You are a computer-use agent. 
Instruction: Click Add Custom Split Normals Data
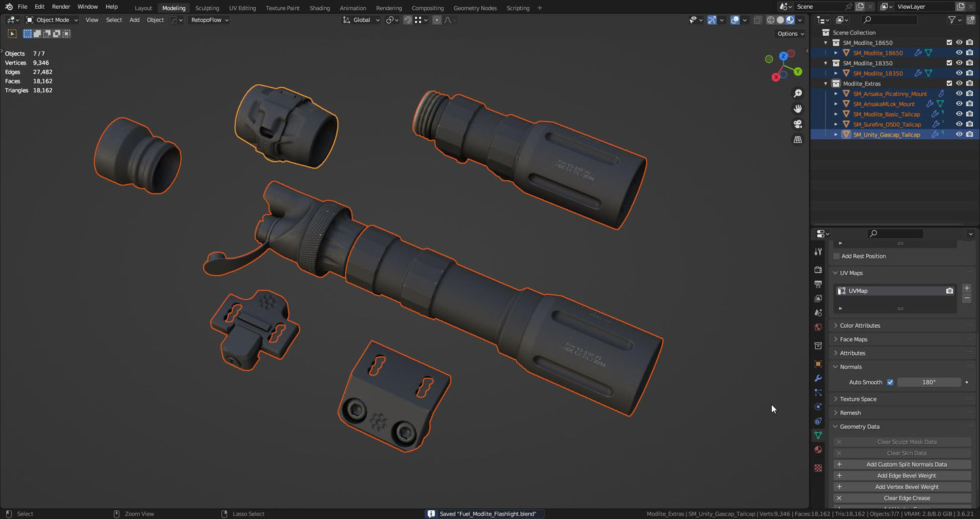pos(906,465)
